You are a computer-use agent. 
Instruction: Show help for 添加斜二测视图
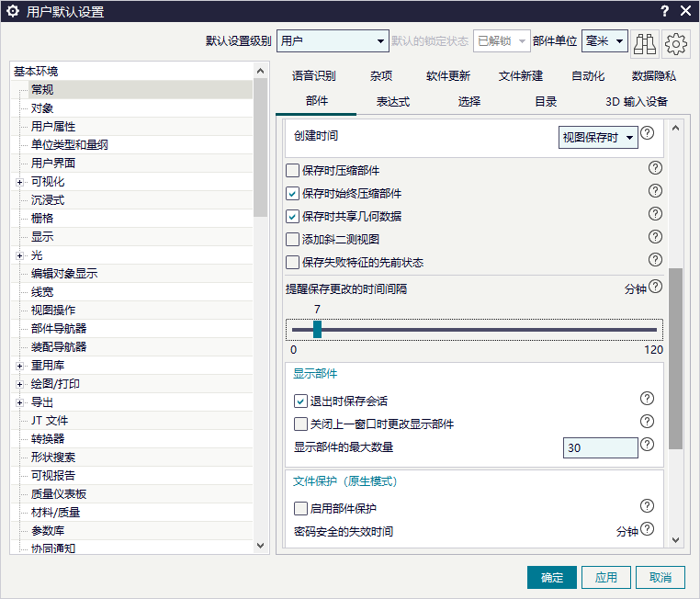[655, 236]
